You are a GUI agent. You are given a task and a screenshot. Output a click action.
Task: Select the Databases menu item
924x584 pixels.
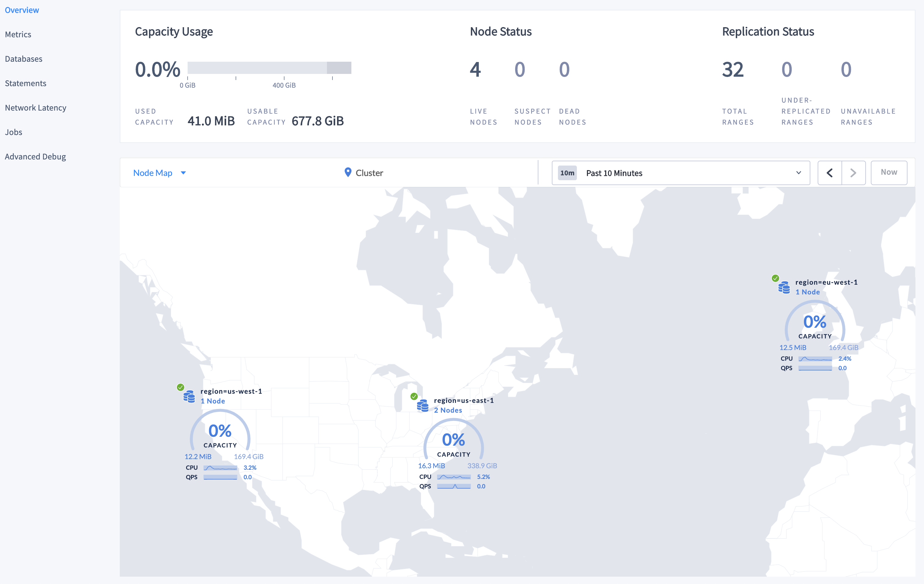click(24, 59)
